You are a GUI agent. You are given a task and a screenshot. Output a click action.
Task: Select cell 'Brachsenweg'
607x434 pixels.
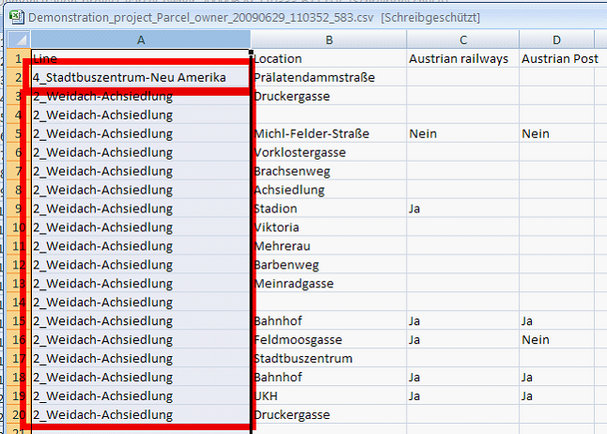pos(329,171)
